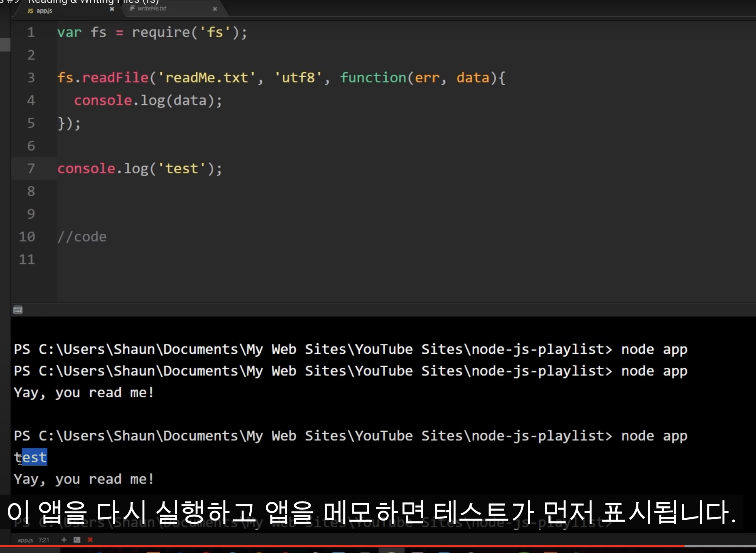Screen dimensions: 756x553
Task: Click the orange taskbar icon at the bottom
Action: click(x=153, y=551)
